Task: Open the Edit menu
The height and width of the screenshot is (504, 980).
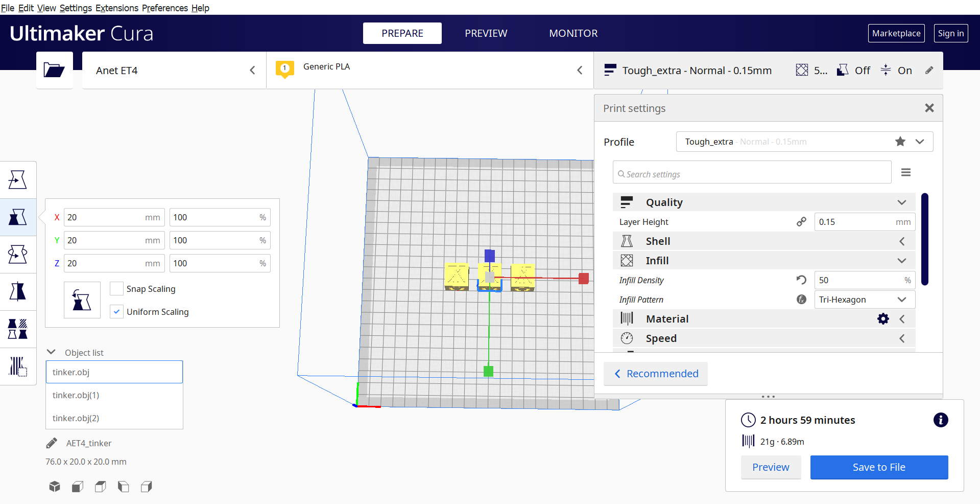Action: click(26, 8)
